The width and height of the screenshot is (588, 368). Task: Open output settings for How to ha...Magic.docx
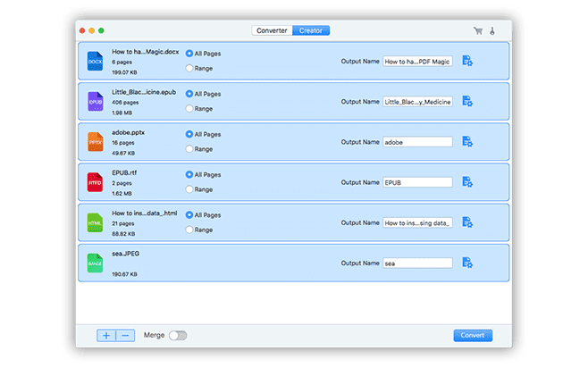click(467, 61)
